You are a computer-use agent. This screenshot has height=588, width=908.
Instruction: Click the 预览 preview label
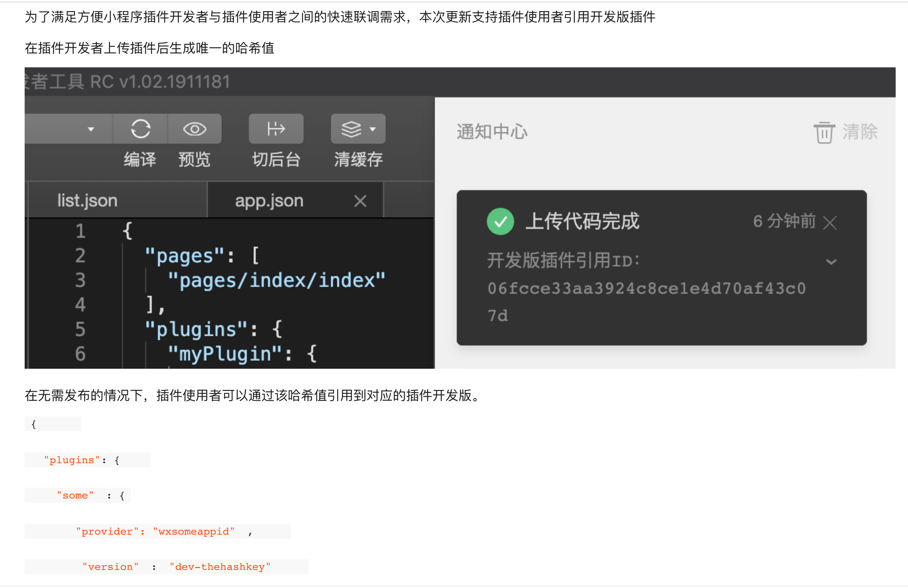(194, 159)
